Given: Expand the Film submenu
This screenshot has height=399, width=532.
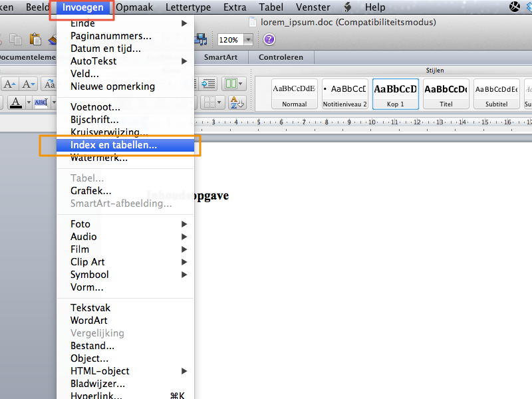Looking at the screenshot, I should click(184, 249).
